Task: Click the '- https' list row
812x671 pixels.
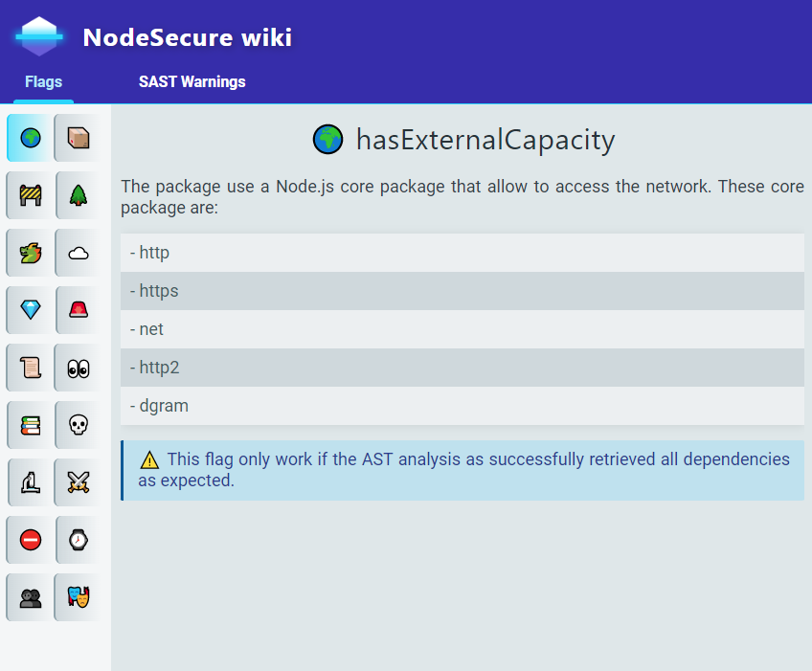Action: tap(462, 291)
